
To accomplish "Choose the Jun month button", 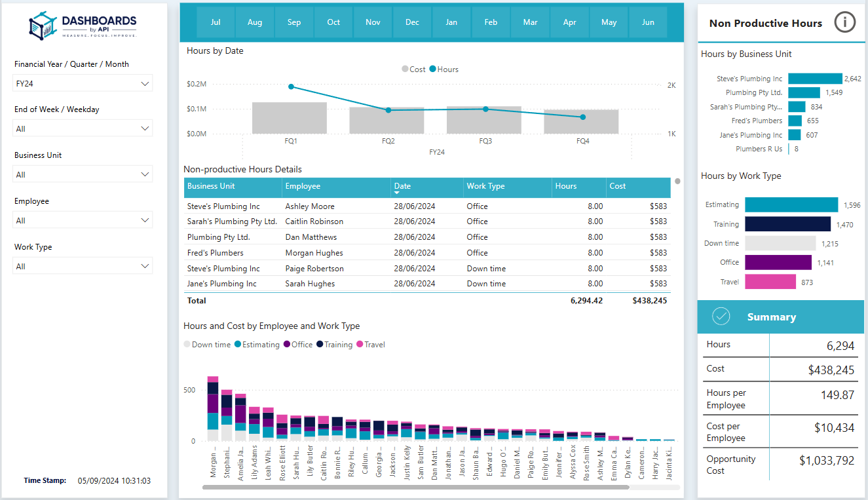I will (x=648, y=22).
